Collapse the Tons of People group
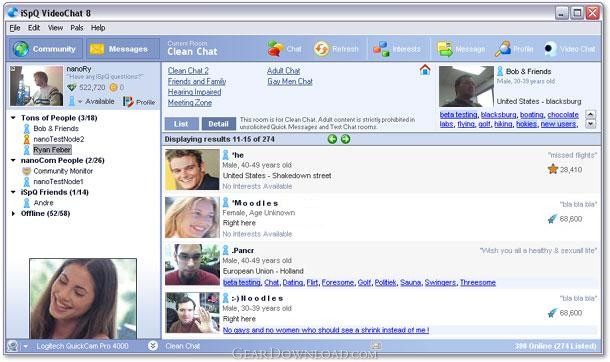This screenshot has width=610, height=362. click(x=13, y=118)
